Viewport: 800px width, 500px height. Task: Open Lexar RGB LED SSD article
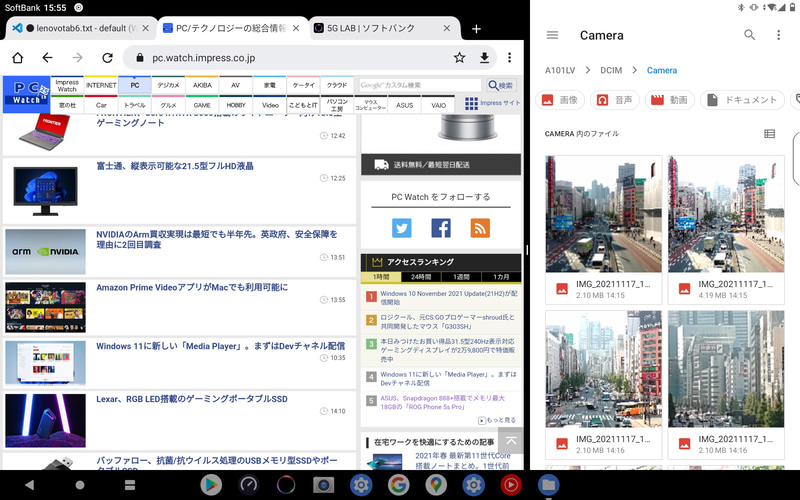click(192, 399)
